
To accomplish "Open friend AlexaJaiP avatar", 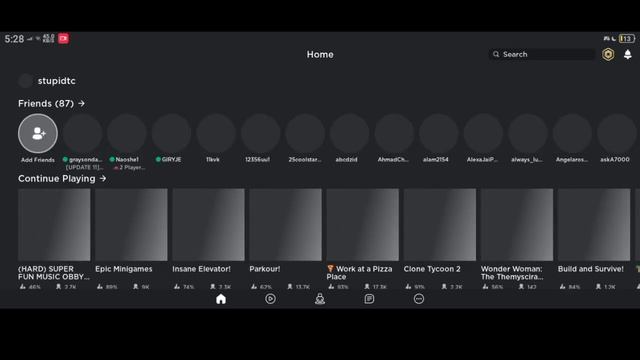I will click(483, 133).
